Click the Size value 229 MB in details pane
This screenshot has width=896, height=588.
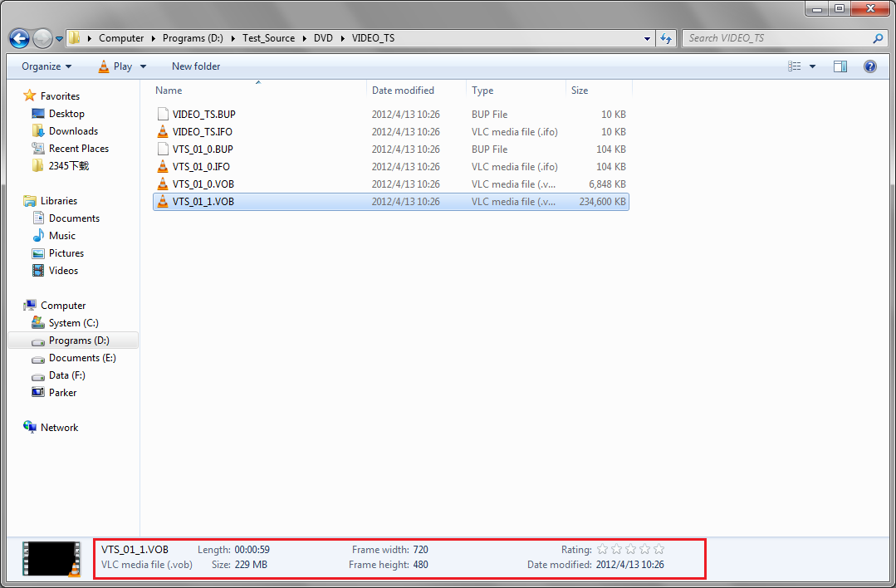(x=251, y=565)
